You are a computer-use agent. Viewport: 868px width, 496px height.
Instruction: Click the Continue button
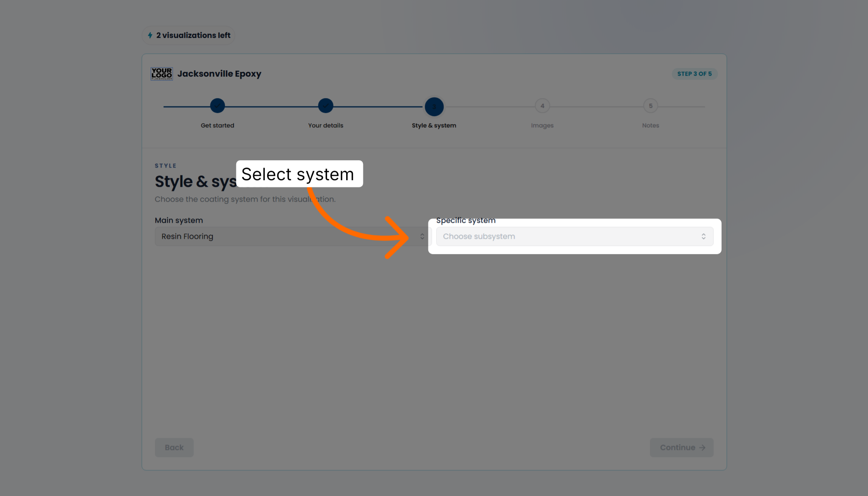point(682,448)
